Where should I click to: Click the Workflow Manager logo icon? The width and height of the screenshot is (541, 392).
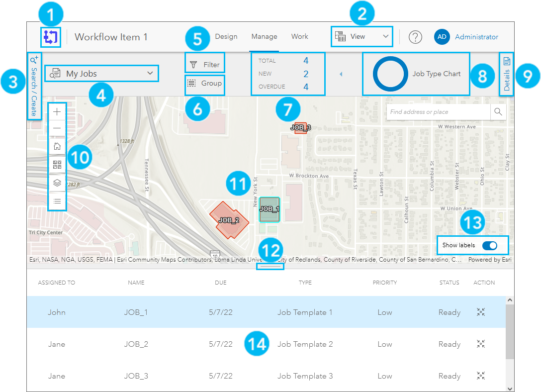coord(50,37)
